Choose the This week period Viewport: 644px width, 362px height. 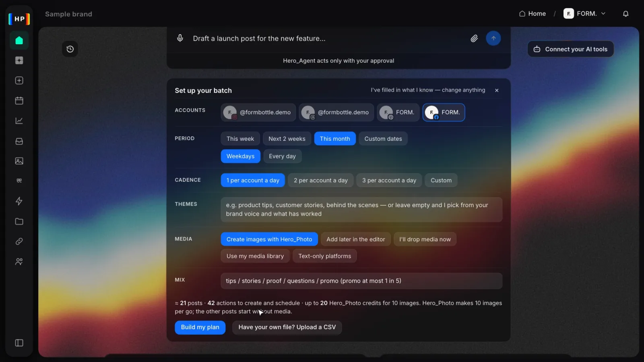240,139
